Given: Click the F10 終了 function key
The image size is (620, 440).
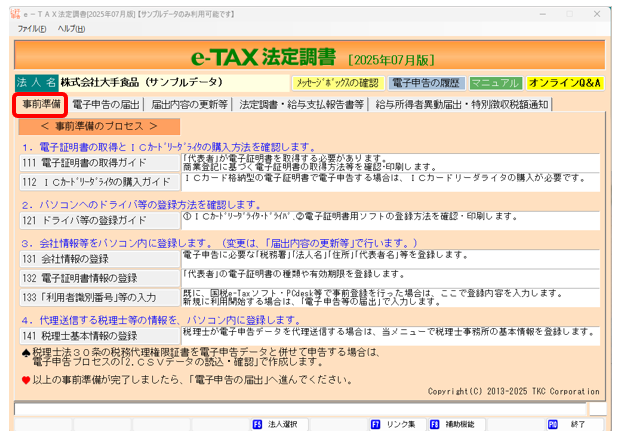Looking at the screenshot, I should point(569,424).
